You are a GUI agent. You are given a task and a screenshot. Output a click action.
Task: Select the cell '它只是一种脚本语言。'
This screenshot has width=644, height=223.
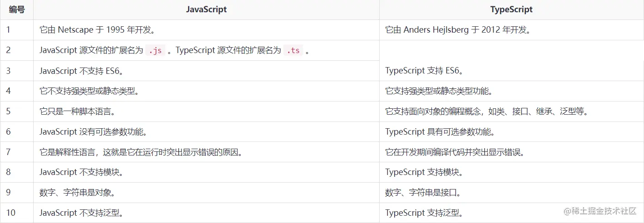point(206,111)
